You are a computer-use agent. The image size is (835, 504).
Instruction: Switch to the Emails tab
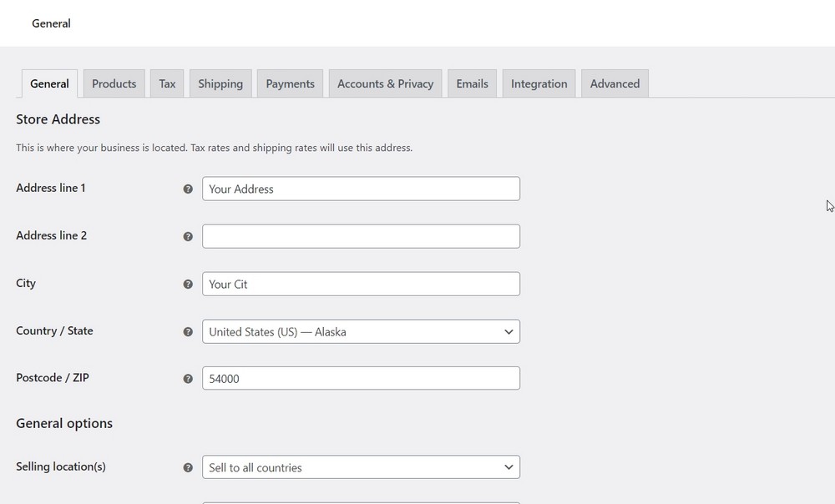473,83
